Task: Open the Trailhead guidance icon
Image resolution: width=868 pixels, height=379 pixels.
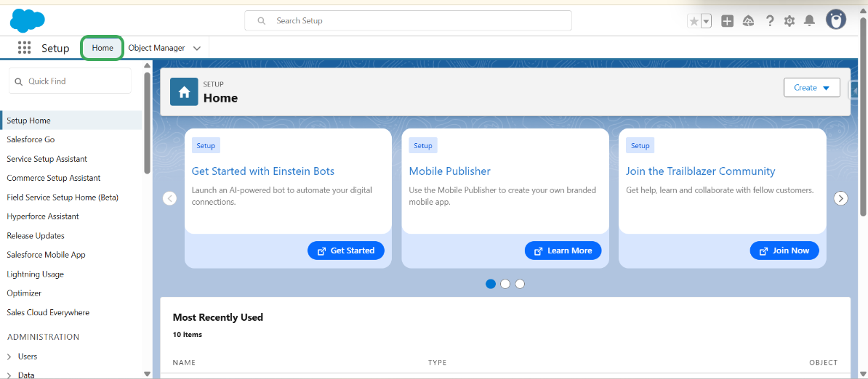Action: 749,21
